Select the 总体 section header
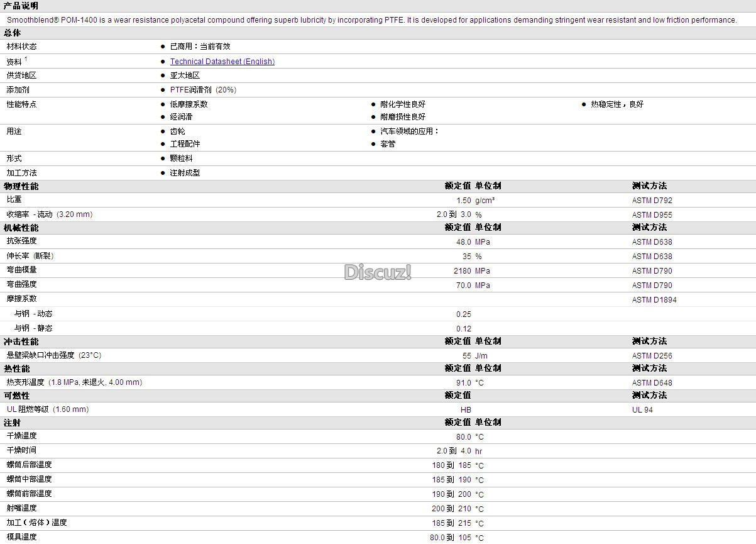The image size is (756, 544). (13, 33)
